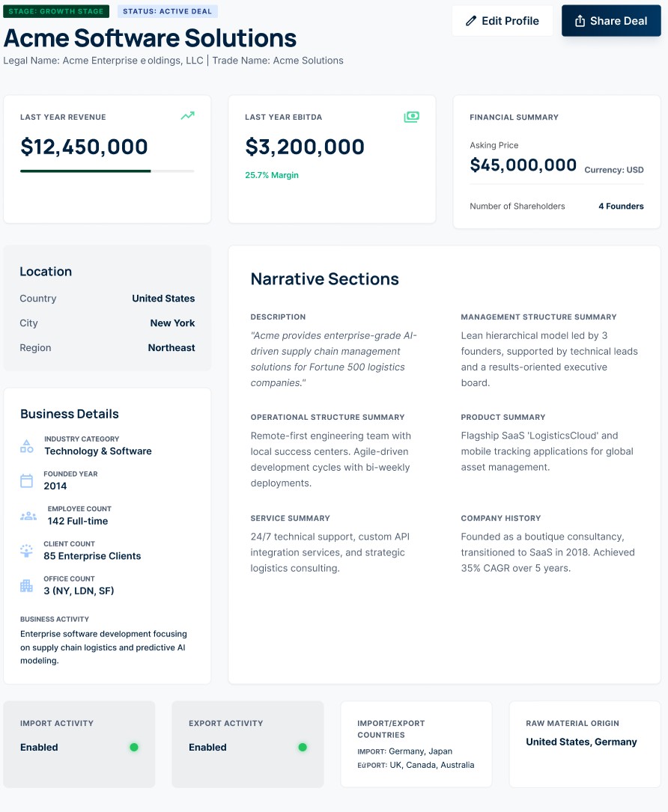The height and width of the screenshot is (812, 668).
Task: Click the Management Structure Summary label
Action: tap(538, 317)
